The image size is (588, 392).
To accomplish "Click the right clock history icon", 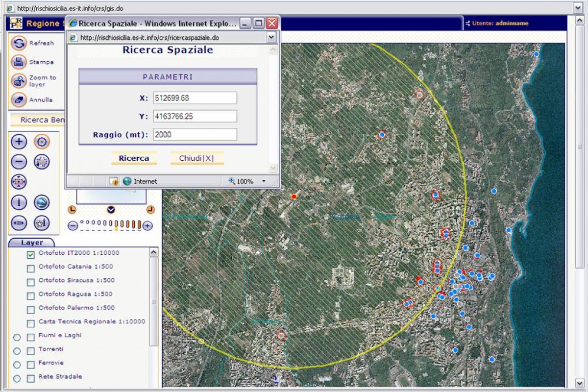I will coord(150,210).
